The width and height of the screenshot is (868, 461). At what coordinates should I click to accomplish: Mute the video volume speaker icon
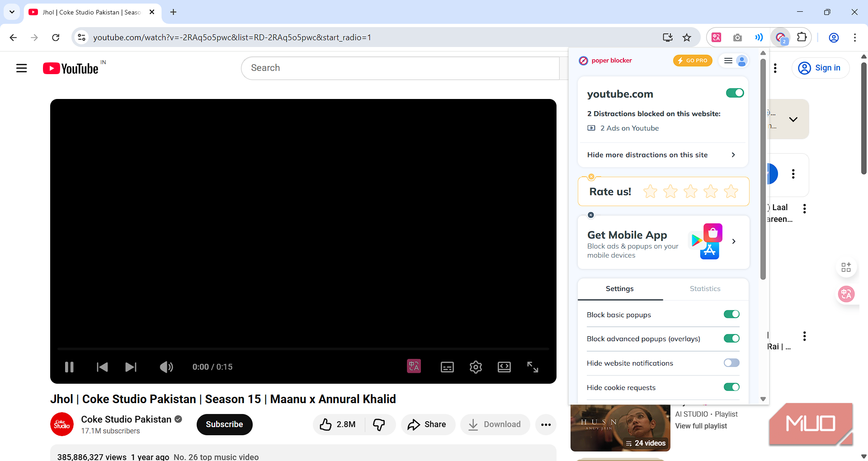[166, 367]
